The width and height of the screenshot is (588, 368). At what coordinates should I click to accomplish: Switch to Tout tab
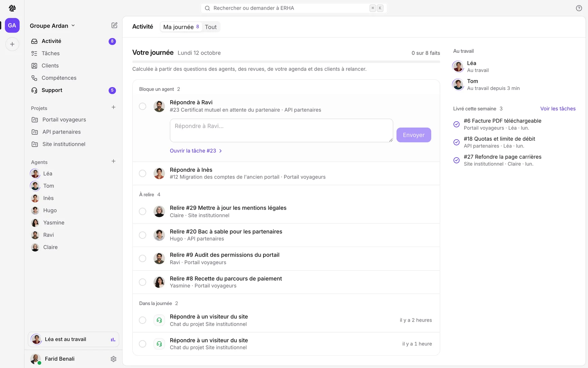211,27
